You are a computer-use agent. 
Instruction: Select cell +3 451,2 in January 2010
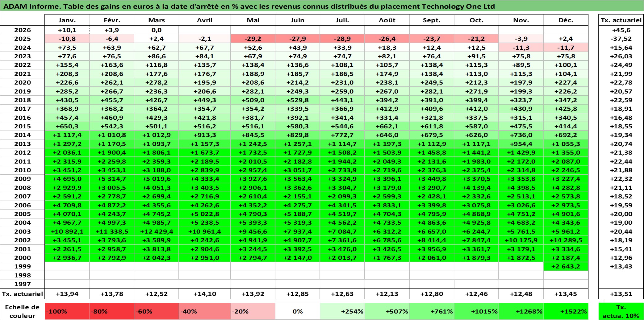point(67,170)
